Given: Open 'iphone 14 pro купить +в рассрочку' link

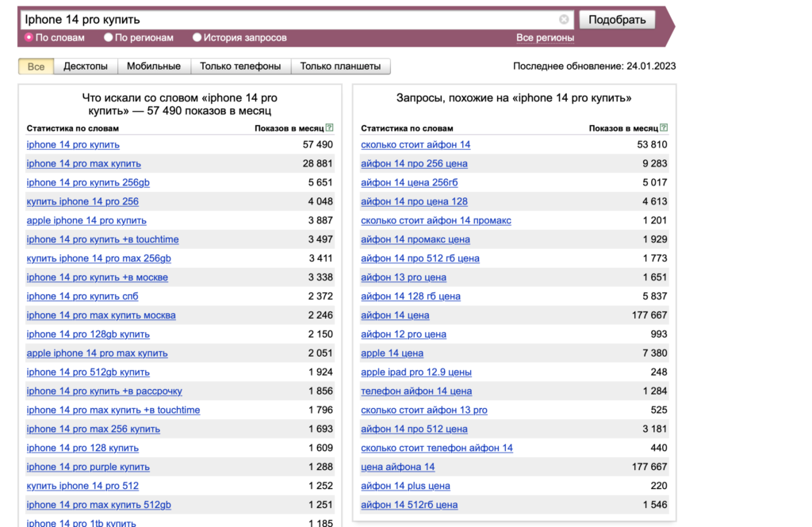Looking at the screenshot, I should point(104,391).
